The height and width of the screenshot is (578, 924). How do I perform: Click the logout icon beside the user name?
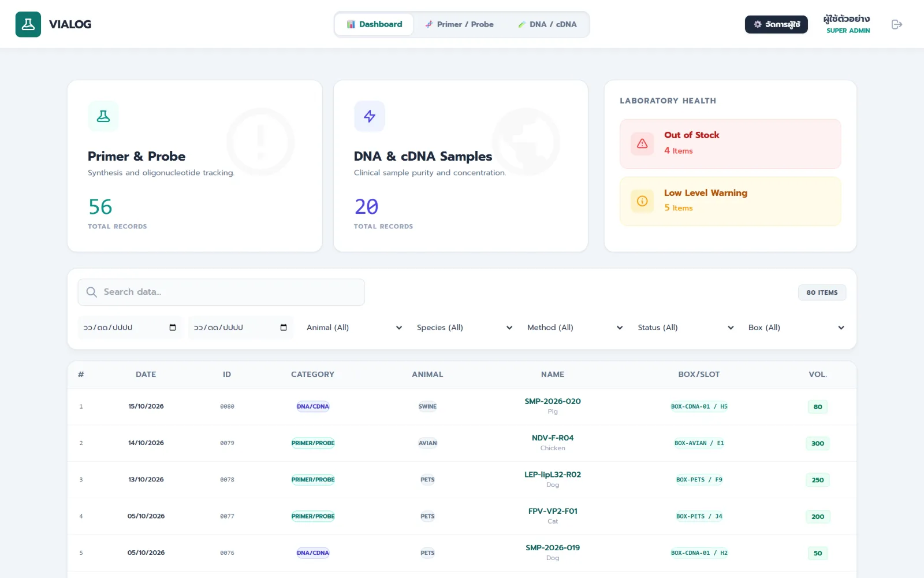pyautogui.click(x=896, y=24)
